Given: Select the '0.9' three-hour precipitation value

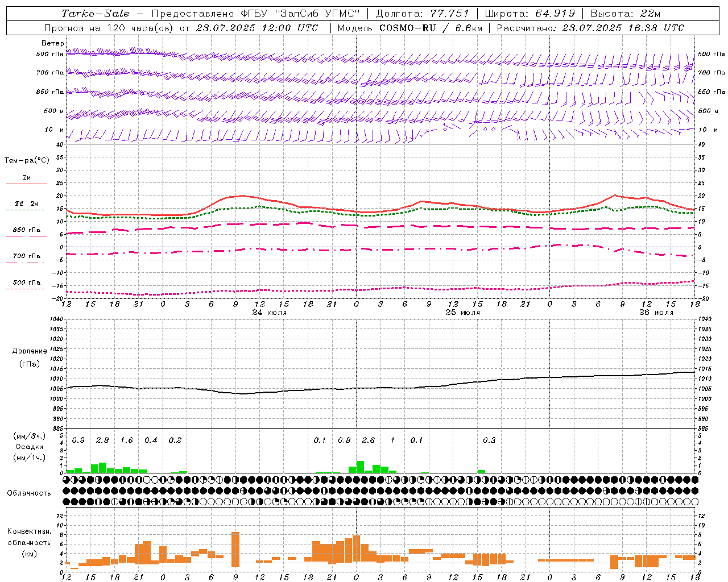Looking at the screenshot, I should [x=78, y=440].
